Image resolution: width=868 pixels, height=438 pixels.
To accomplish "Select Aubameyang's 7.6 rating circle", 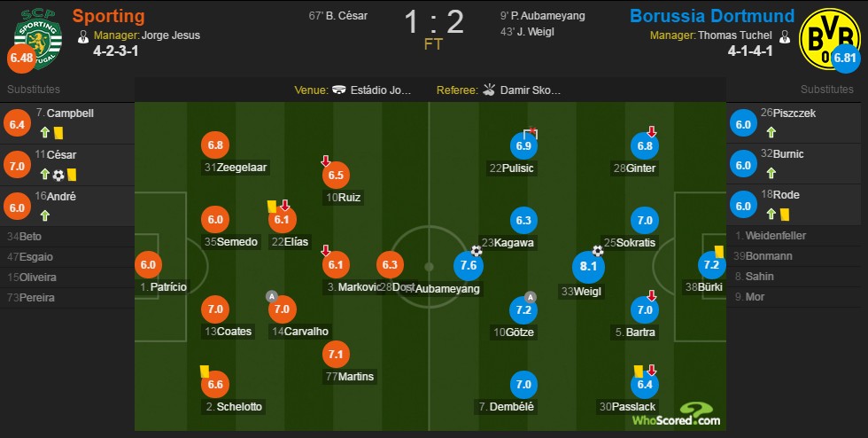I will pyautogui.click(x=468, y=266).
